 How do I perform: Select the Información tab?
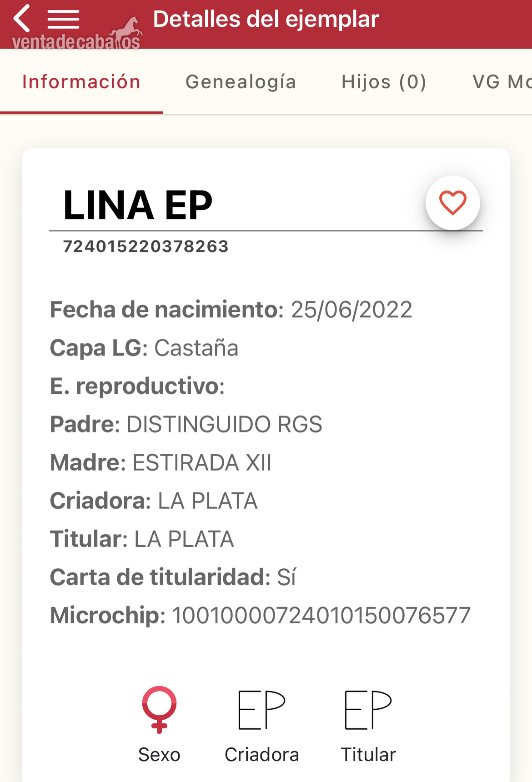coord(81,82)
